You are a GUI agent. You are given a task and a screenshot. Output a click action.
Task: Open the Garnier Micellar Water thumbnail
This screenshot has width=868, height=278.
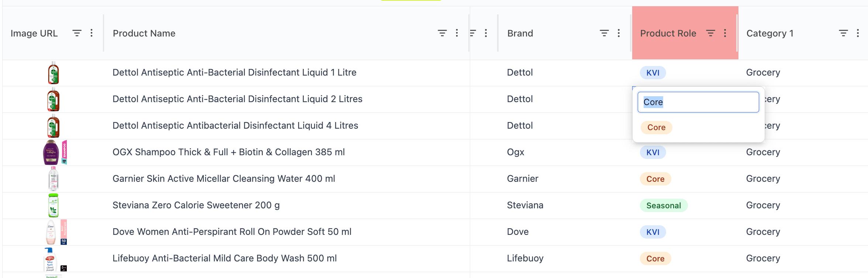[x=54, y=179]
